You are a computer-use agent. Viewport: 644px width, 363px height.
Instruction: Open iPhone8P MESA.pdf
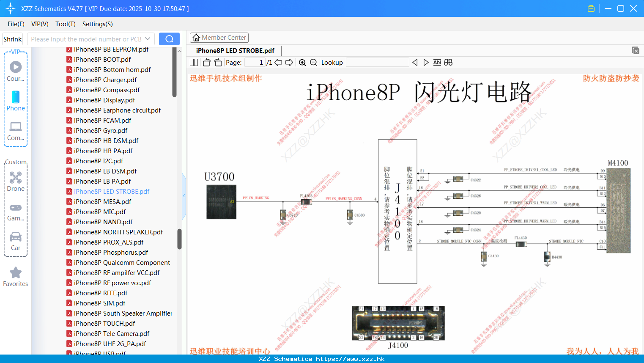tap(102, 202)
